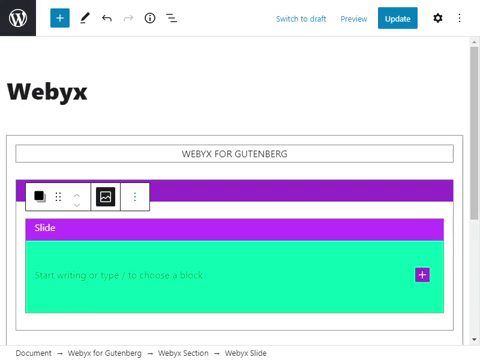This screenshot has height=360, width=480.
Task: Open the three-dot options menu in header
Action: click(460, 18)
